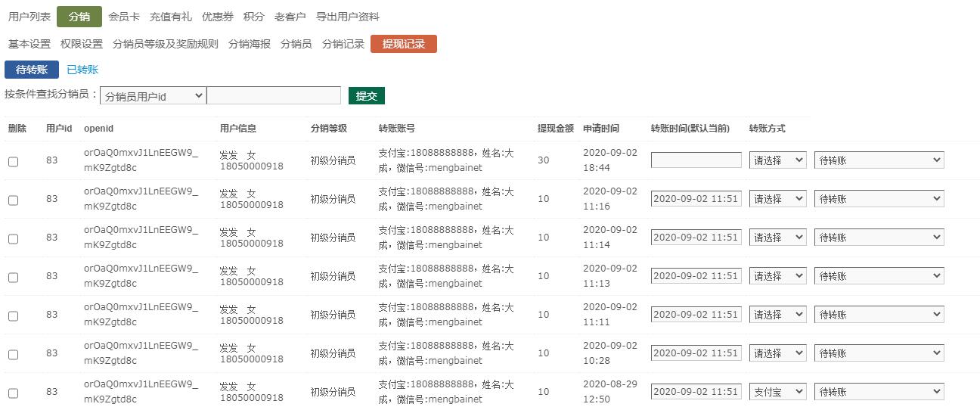Click the distributor search text field
The height and width of the screenshot is (407, 980).
[x=274, y=96]
